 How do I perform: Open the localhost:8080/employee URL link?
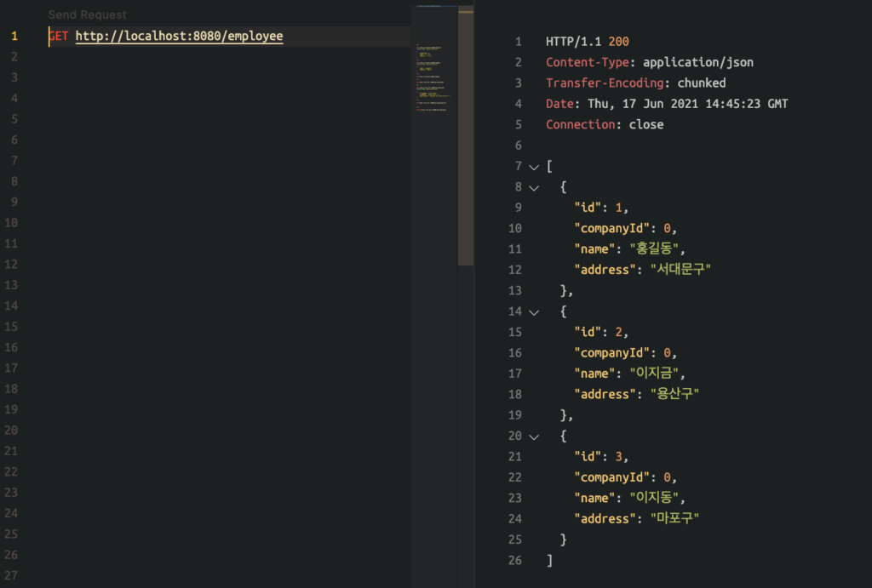pyautogui.click(x=179, y=37)
